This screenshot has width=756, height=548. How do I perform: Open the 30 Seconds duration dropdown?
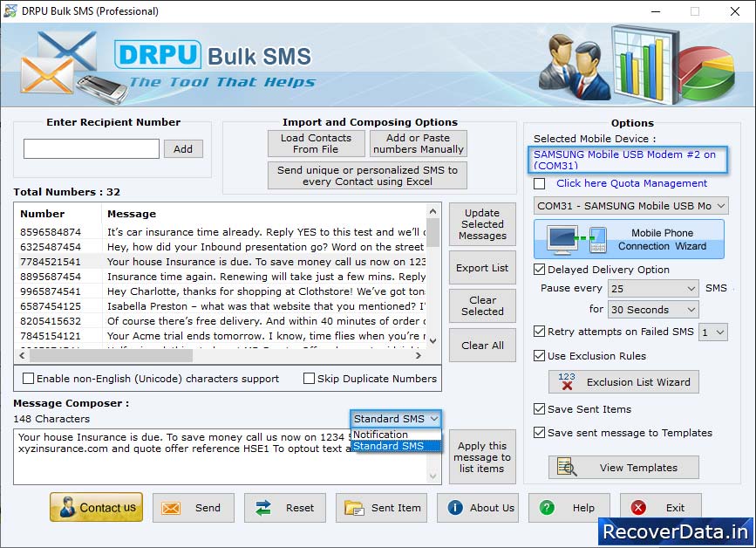click(x=653, y=310)
